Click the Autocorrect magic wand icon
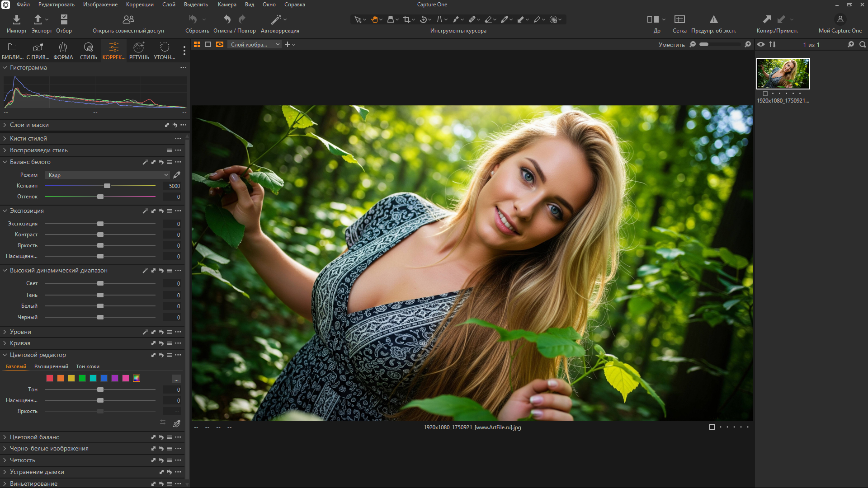 275,19
